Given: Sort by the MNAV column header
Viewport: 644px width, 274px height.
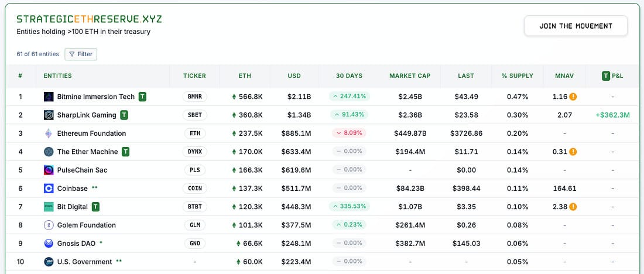Looking at the screenshot, I should [x=564, y=76].
